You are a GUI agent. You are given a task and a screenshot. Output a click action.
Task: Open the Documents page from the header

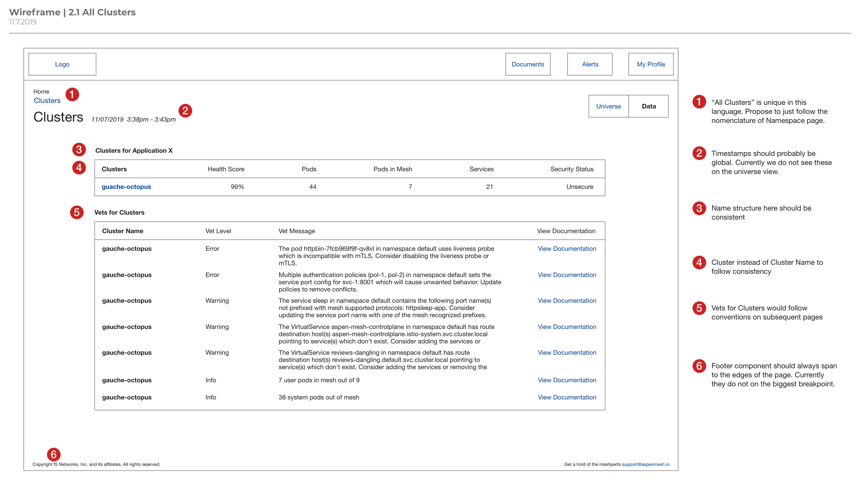528,64
